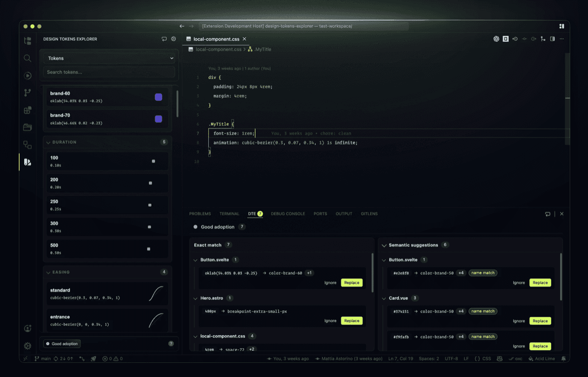Click the notifications bell in status bar

coord(564,359)
